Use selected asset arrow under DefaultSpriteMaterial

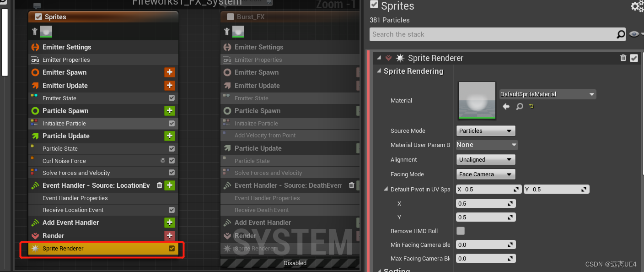[x=506, y=106]
